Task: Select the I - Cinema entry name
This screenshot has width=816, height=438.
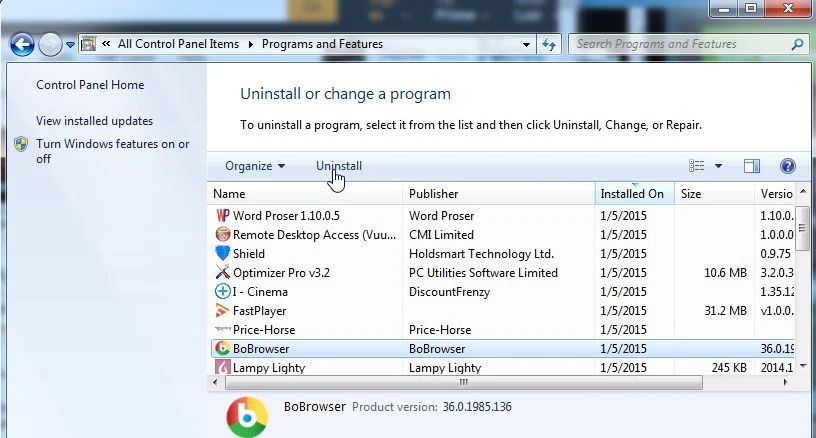Action: click(x=260, y=292)
